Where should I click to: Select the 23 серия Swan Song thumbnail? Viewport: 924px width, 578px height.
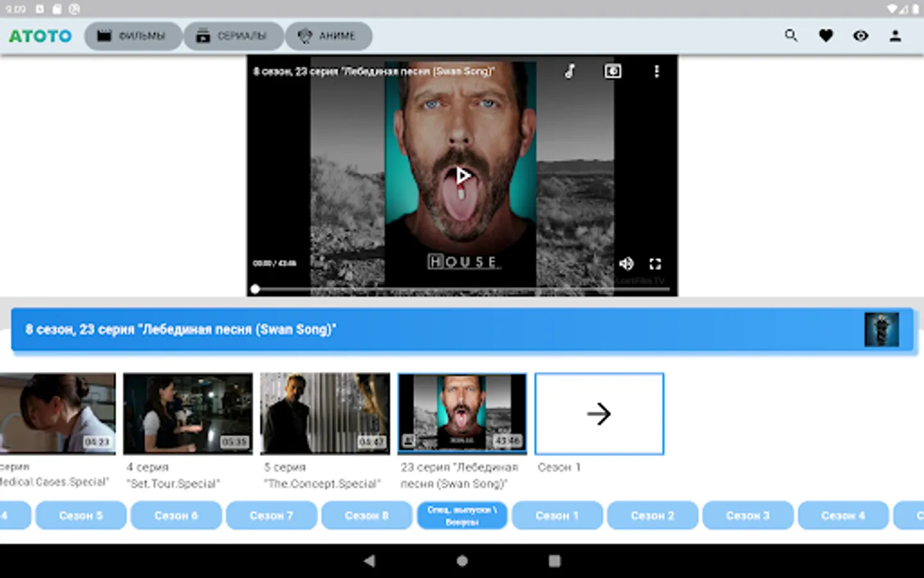[462, 414]
